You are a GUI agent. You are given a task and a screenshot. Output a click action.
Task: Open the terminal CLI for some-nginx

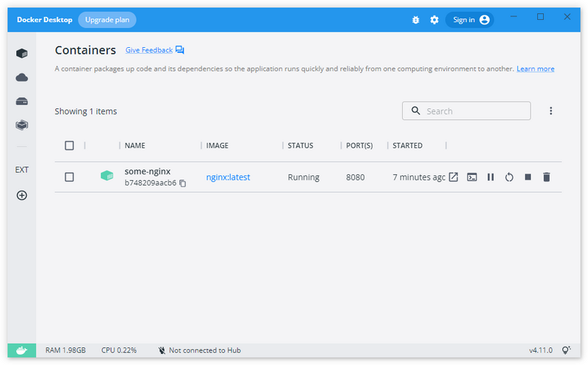[x=472, y=177]
